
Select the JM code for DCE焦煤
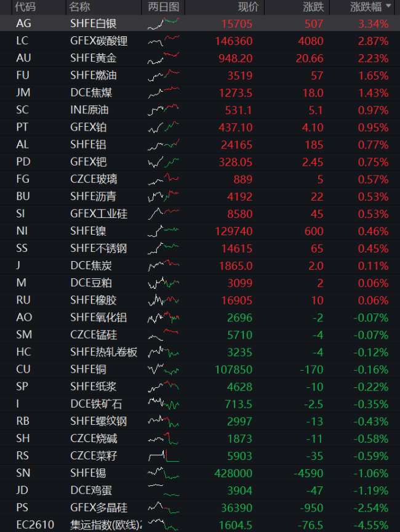coord(23,92)
